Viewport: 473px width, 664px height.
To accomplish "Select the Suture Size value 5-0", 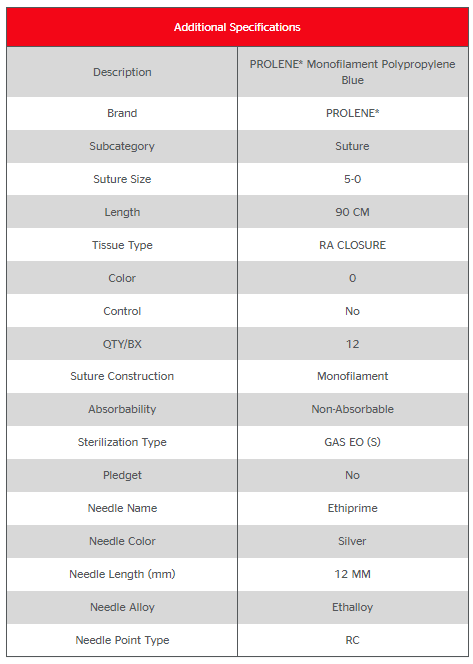I will point(352,179).
